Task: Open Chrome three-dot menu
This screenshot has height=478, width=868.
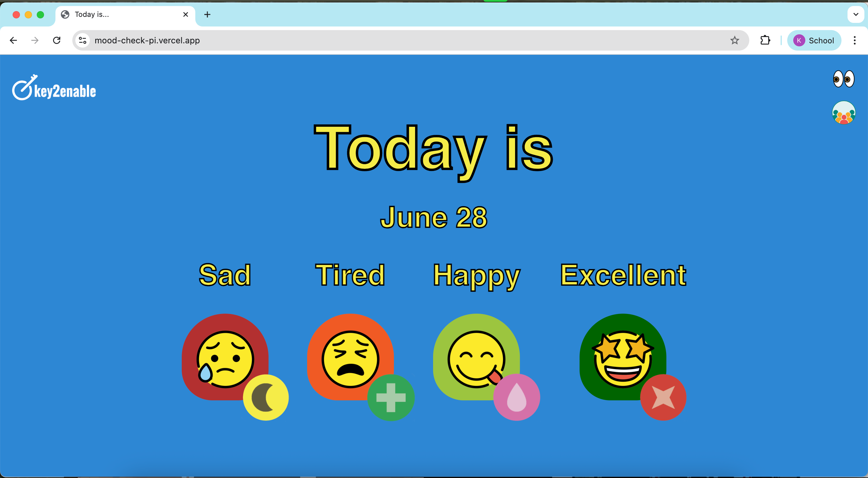Action: 854,40
